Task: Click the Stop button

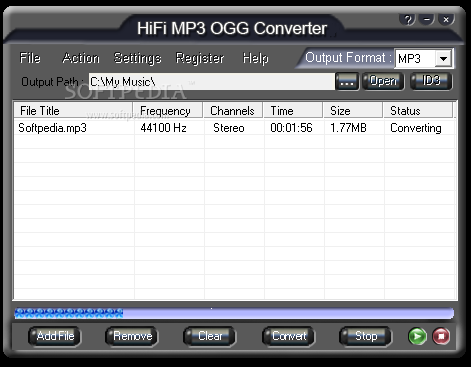Action: pos(366,336)
